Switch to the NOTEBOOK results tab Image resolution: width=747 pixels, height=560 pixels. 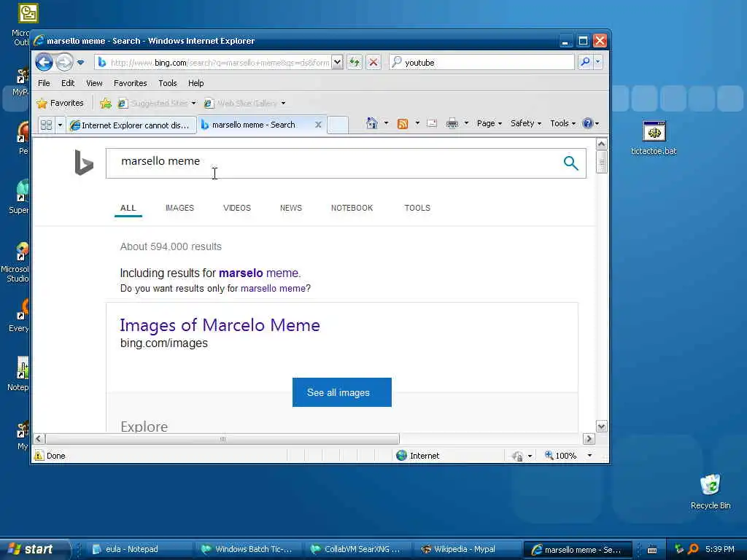point(352,208)
